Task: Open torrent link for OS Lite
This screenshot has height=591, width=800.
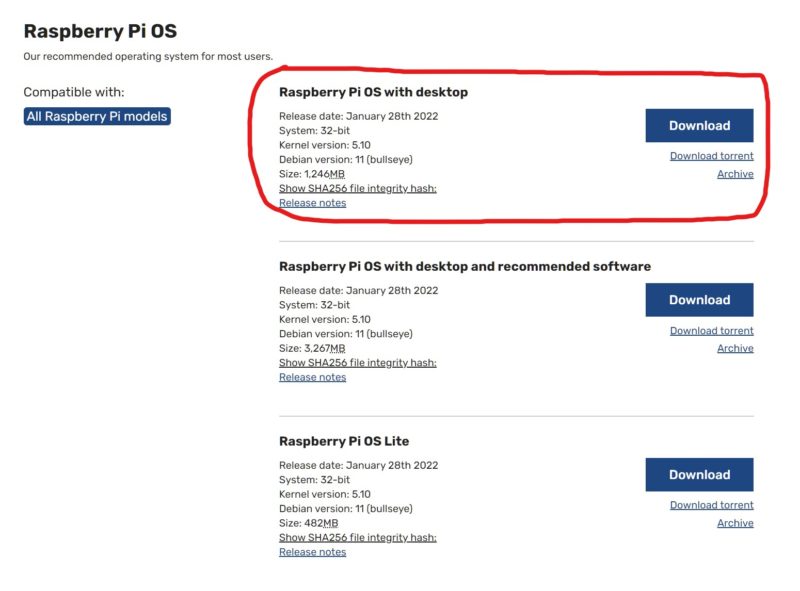Action: coord(711,505)
